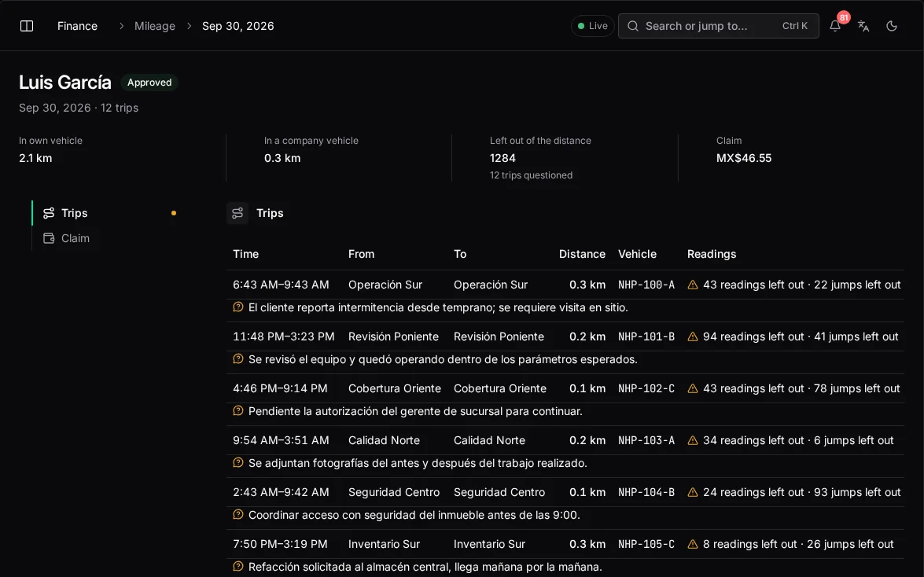Click 'Inventario Sur' in the From column
Viewport: 924px width, 577px height.
(x=384, y=544)
